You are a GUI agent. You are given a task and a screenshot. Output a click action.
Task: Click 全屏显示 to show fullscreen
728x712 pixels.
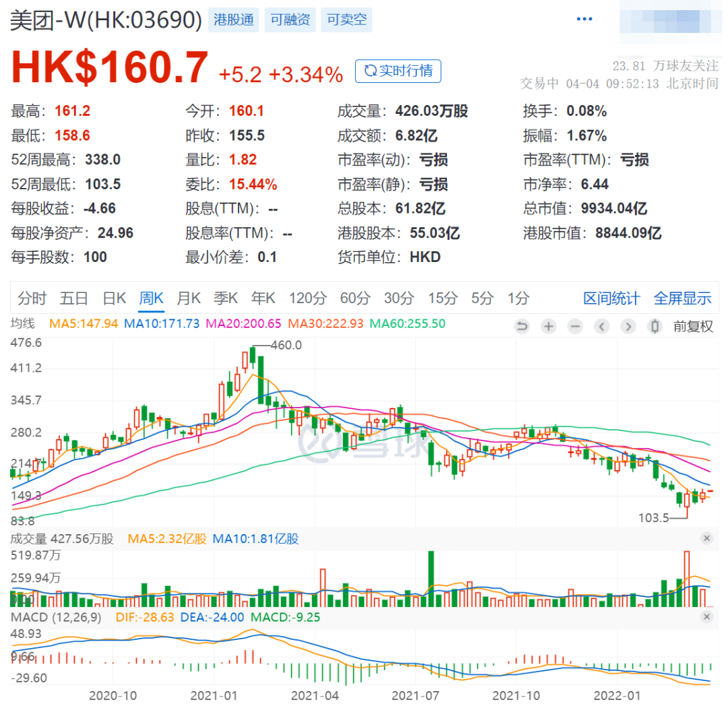tap(682, 298)
